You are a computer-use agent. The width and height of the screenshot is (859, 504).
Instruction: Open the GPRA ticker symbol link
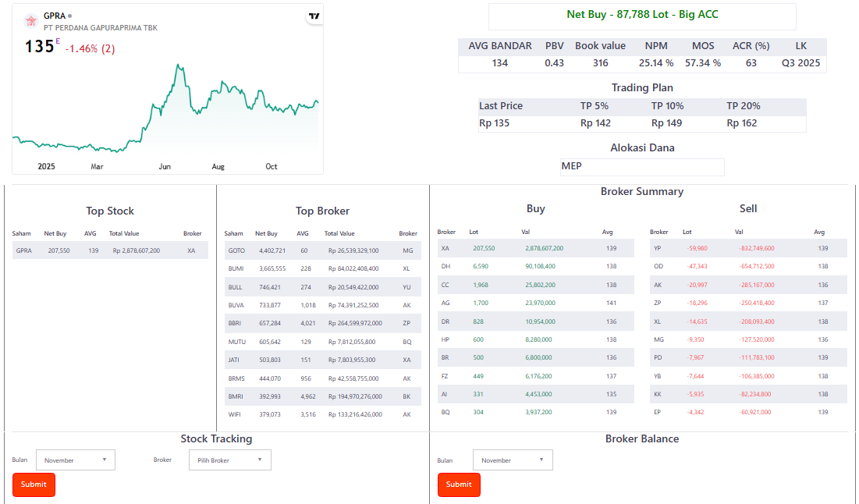(54, 16)
